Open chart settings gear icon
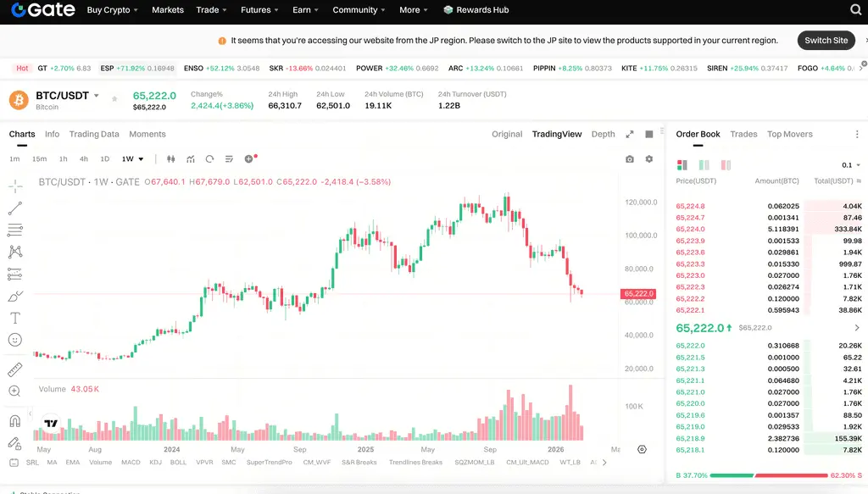The height and width of the screenshot is (494, 868). [x=648, y=158]
